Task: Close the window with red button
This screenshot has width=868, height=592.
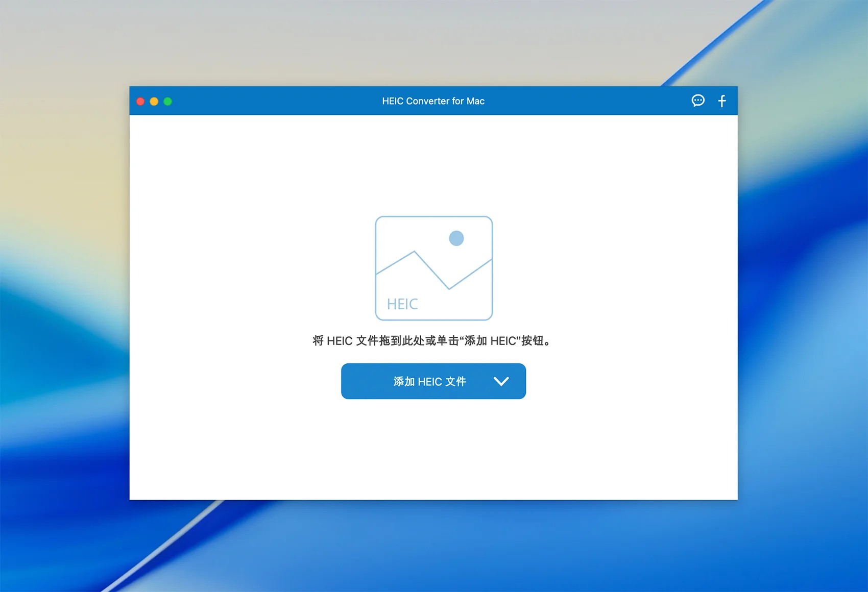Action: (140, 102)
